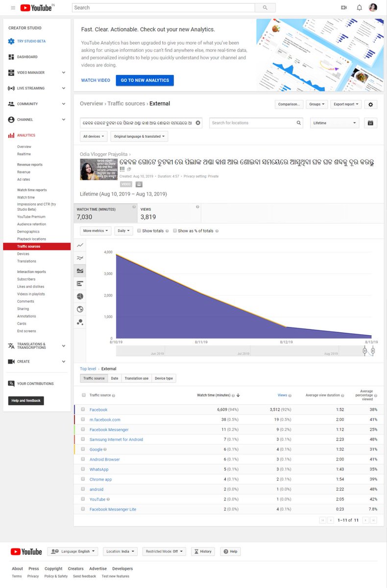Image resolution: width=387 pixels, height=588 pixels.
Task: Open the Export report dropdown
Action: (346, 104)
